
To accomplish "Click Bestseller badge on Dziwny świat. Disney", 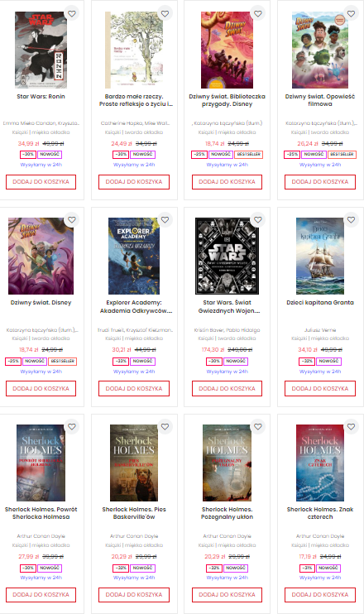I will [63, 361].
